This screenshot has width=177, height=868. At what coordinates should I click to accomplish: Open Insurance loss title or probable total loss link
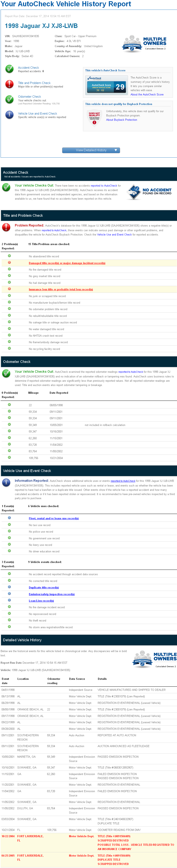pos(61,290)
